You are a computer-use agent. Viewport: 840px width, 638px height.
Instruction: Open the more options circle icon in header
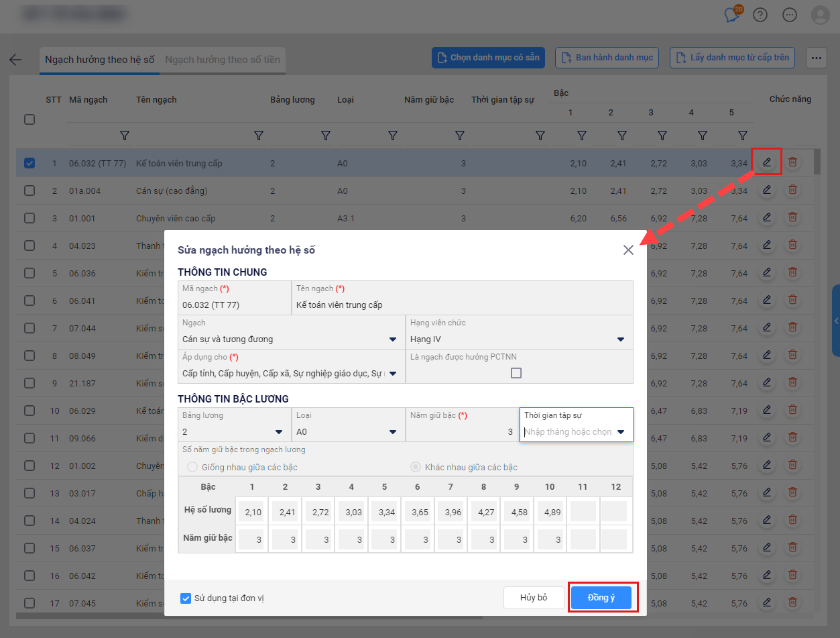pyautogui.click(x=790, y=15)
